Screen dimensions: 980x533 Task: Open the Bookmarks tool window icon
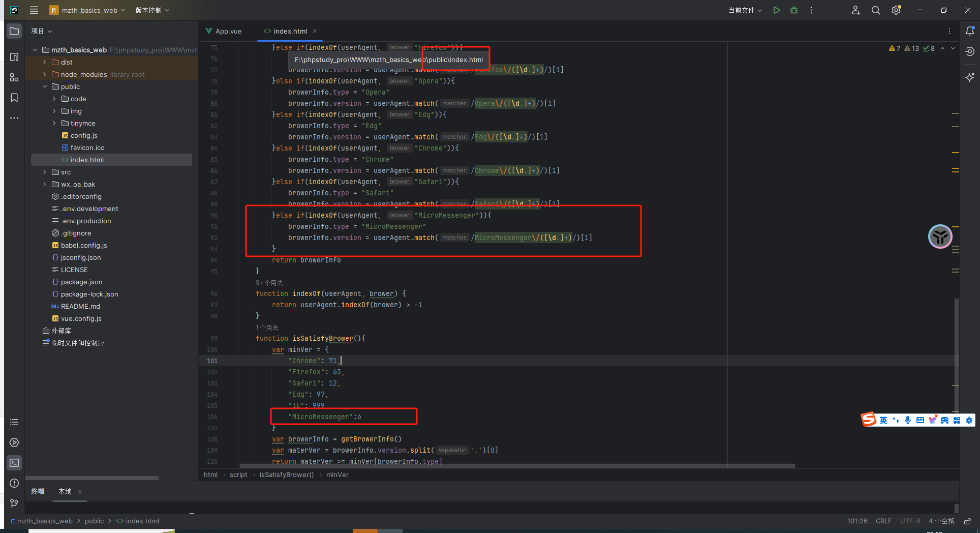[x=14, y=98]
